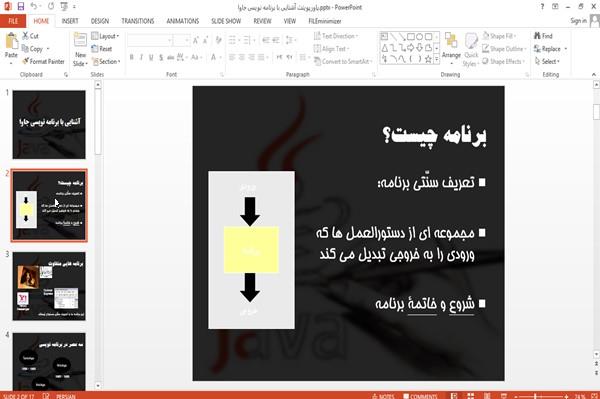Open COMMENTS from the status bar

click(x=420, y=396)
